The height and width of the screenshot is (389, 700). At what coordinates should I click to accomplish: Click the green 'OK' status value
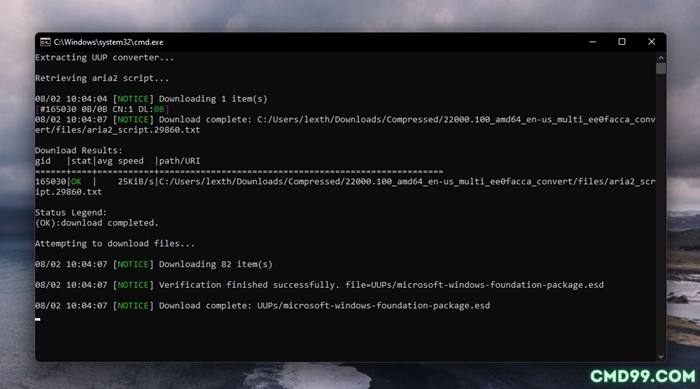[76, 181]
